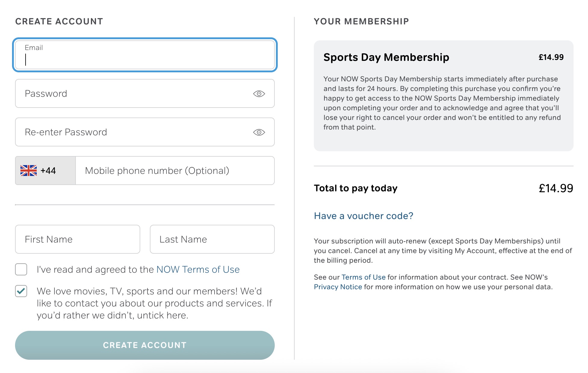Viewport: 588px width, 373px height.
Task: Click the UK flag country selector
Action: [x=45, y=170]
